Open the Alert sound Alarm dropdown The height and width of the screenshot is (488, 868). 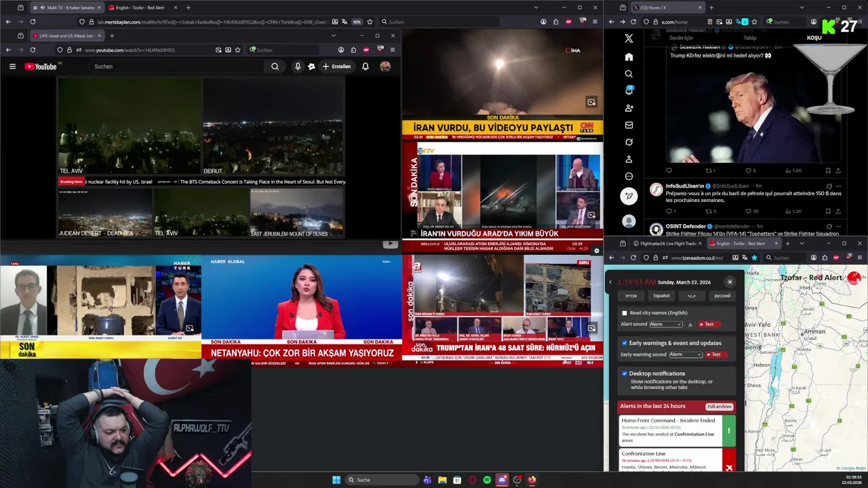click(666, 324)
